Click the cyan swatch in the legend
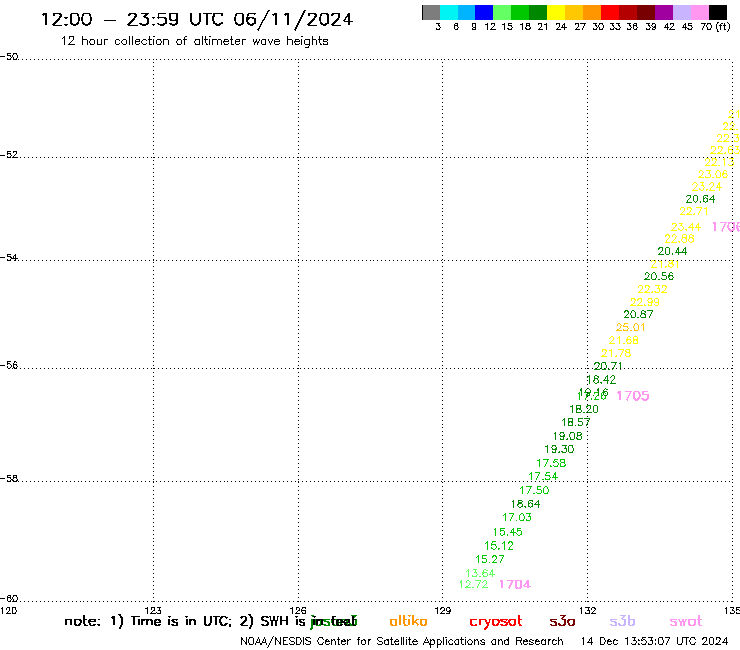 point(449,12)
